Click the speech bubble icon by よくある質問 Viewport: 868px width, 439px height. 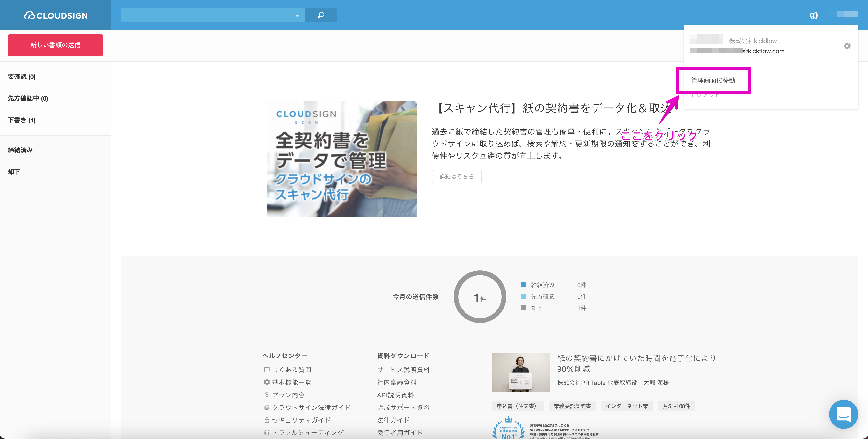coord(267,370)
